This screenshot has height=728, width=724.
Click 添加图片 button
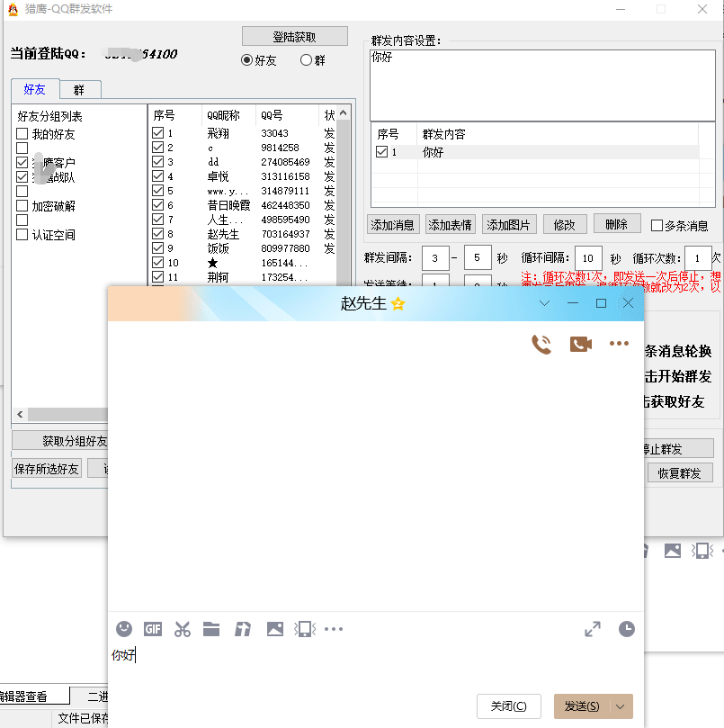pyautogui.click(x=509, y=225)
